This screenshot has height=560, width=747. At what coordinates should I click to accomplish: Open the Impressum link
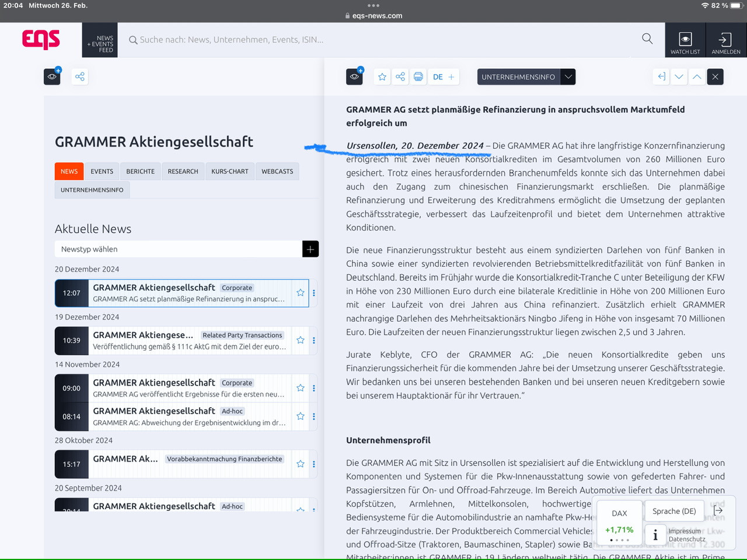click(685, 531)
